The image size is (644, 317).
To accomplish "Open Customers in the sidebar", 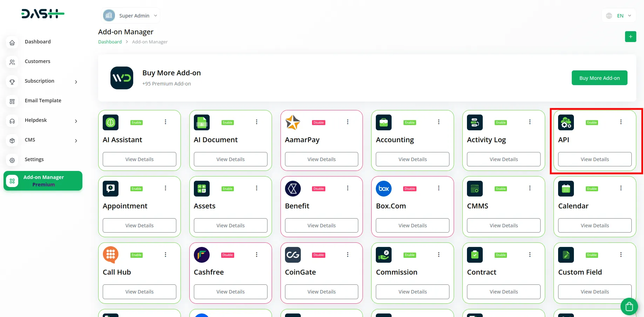I will coord(38,61).
